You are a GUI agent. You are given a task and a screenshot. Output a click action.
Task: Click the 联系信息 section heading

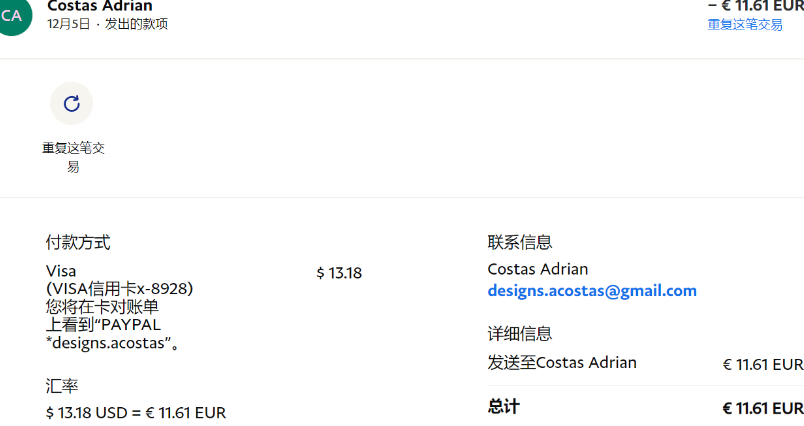click(519, 242)
